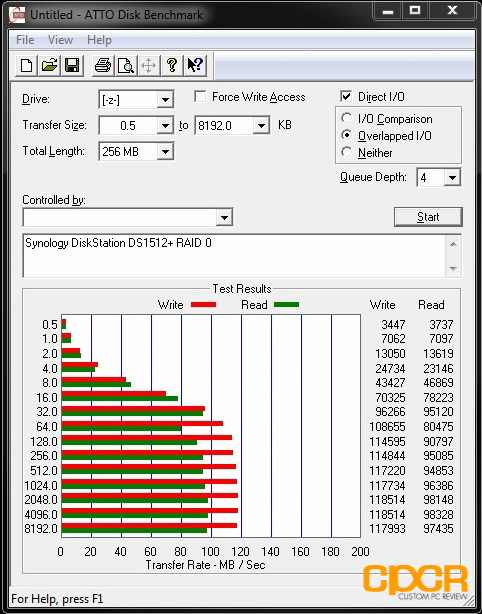Click the Read value 80475
The height and width of the screenshot is (614, 482).
coord(438,426)
